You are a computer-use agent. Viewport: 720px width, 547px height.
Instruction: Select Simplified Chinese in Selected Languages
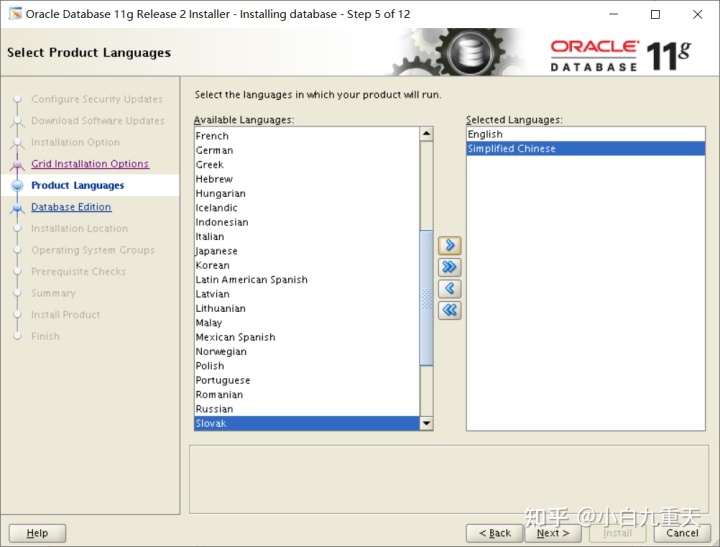pyautogui.click(x=585, y=148)
